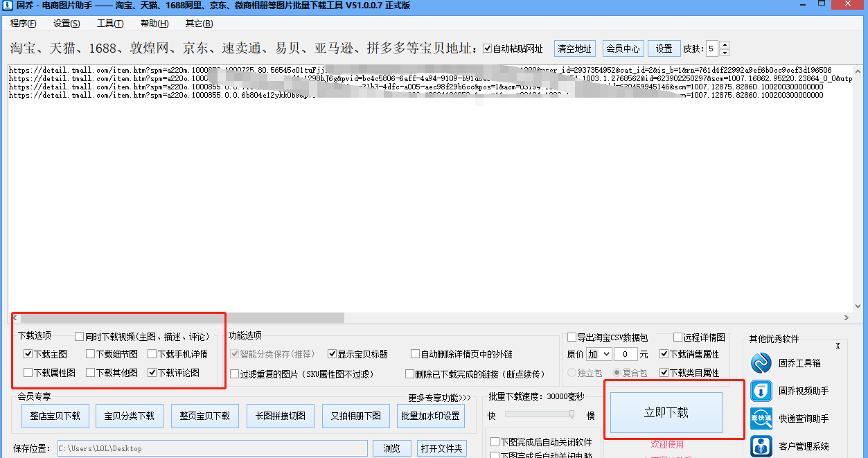
Task: Click 批量加水印设置 button
Action: point(430,416)
